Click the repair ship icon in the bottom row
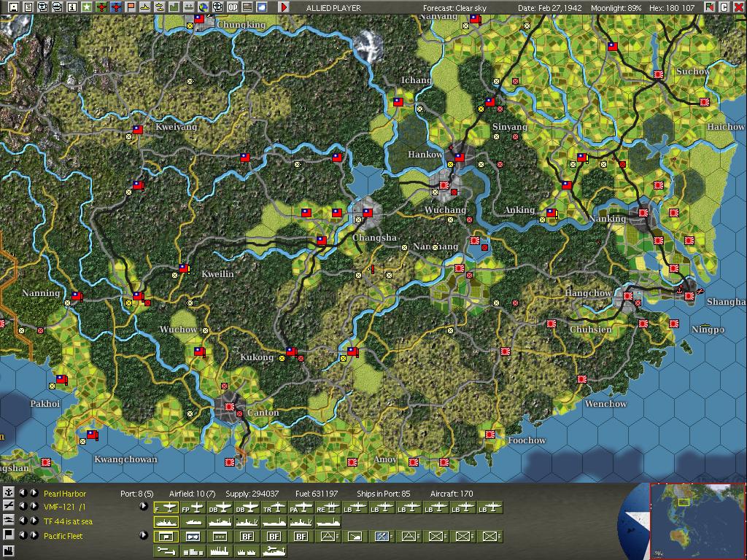 (x=274, y=551)
